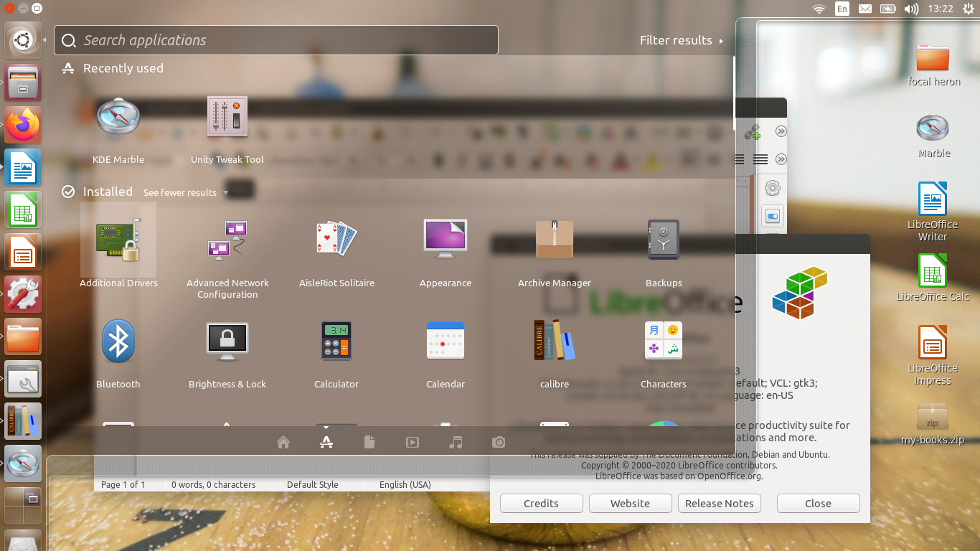Close the LibreOffice About dialog

tap(818, 504)
